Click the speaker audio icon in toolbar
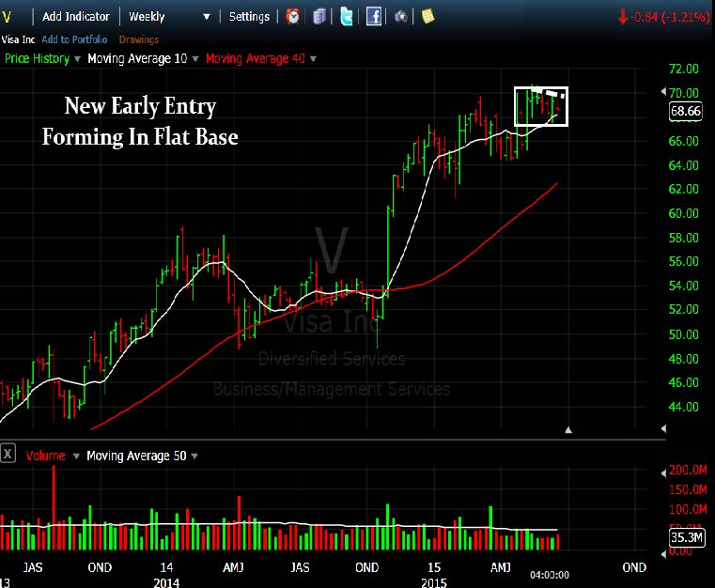The width and height of the screenshot is (715, 588). click(401, 17)
